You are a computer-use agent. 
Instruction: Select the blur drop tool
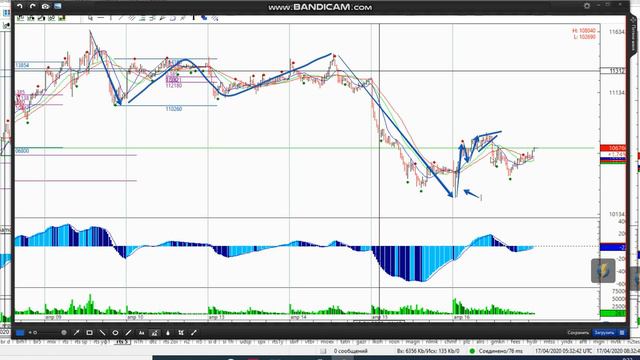point(168,333)
